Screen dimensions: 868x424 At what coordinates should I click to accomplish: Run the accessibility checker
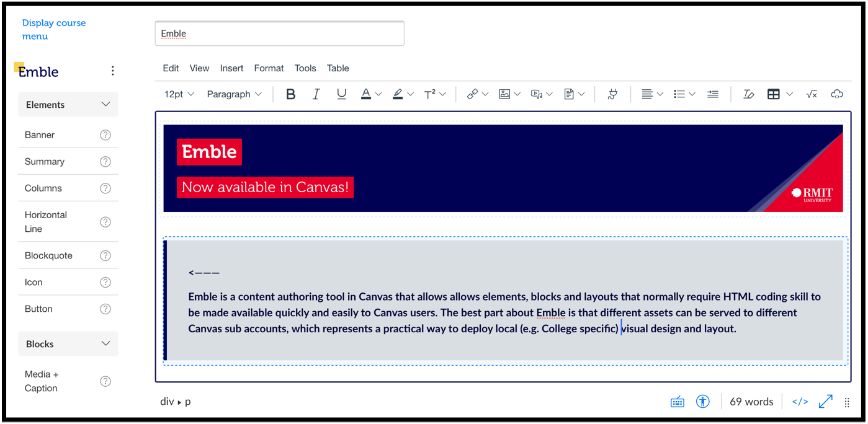click(703, 401)
